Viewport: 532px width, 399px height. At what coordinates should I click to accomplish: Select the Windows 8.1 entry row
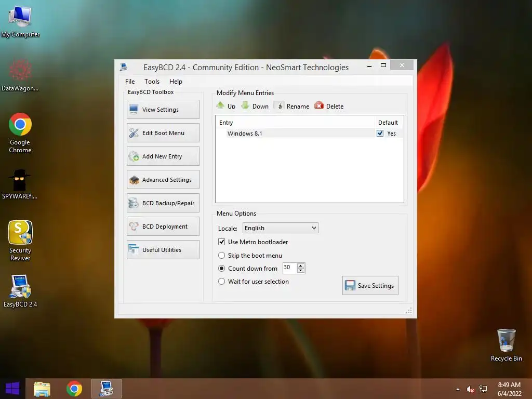(x=310, y=134)
